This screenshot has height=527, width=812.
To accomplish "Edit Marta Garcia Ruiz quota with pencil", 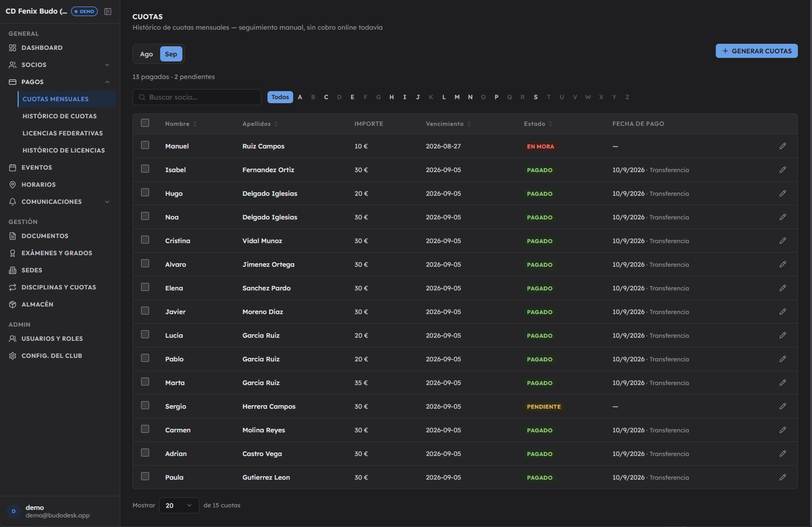I will 783,383.
